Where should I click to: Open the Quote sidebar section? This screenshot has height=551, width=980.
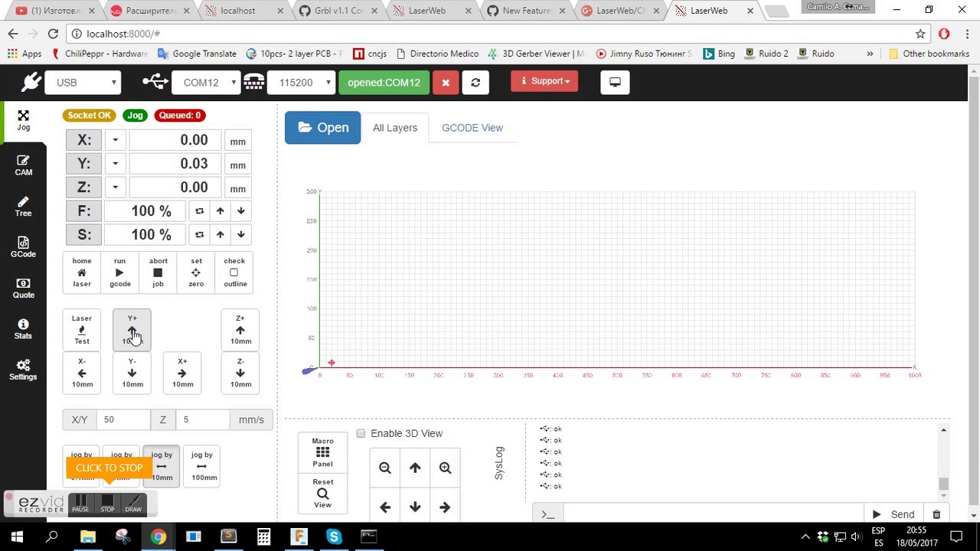coord(23,289)
